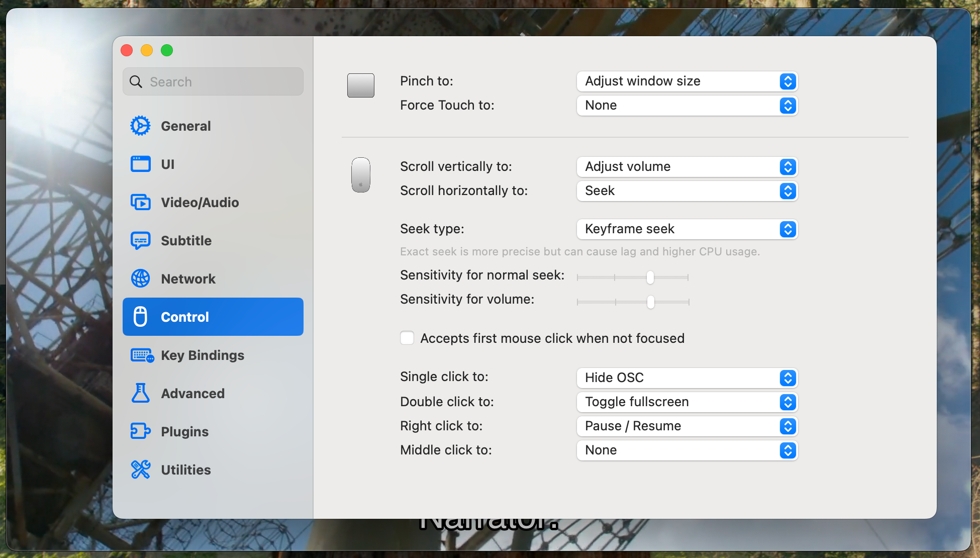980x558 pixels.
Task: Open the Single click to dropdown
Action: pyautogui.click(x=687, y=378)
